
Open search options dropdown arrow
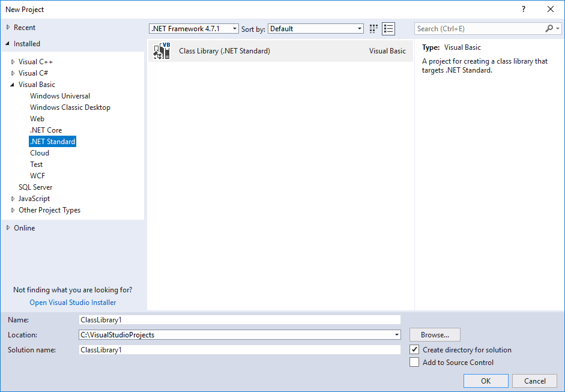click(558, 28)
